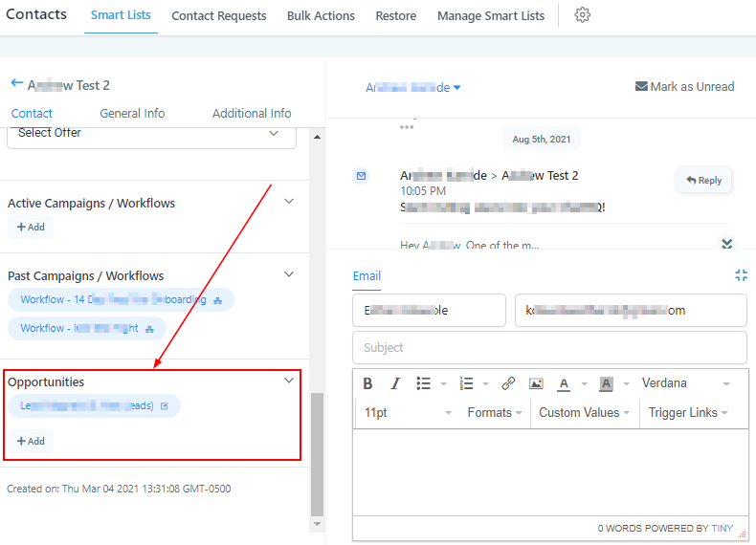Insert a link in the email
The width and height of the screenshot is (756, 545).
pos(508,383)
